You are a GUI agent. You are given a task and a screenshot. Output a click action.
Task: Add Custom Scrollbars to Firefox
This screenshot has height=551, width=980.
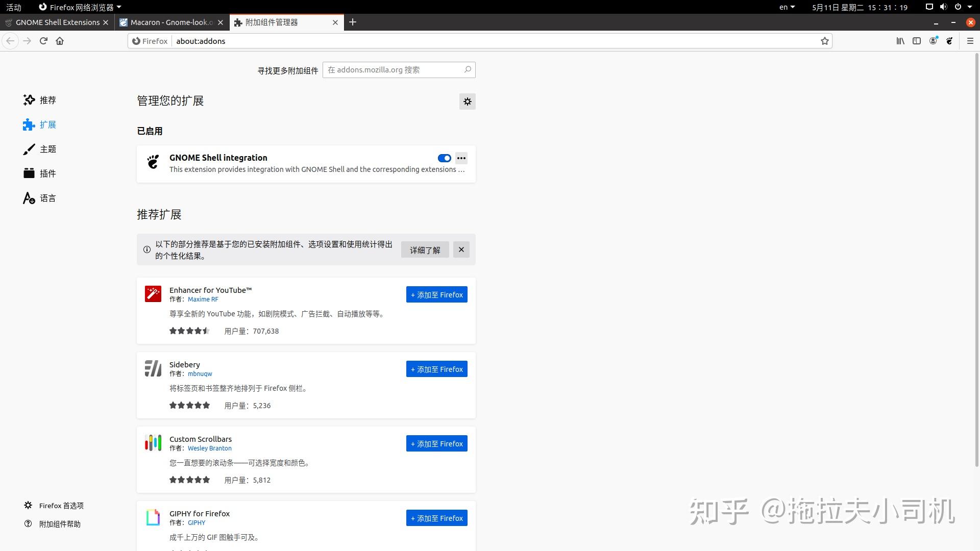[x=437, y=443]
